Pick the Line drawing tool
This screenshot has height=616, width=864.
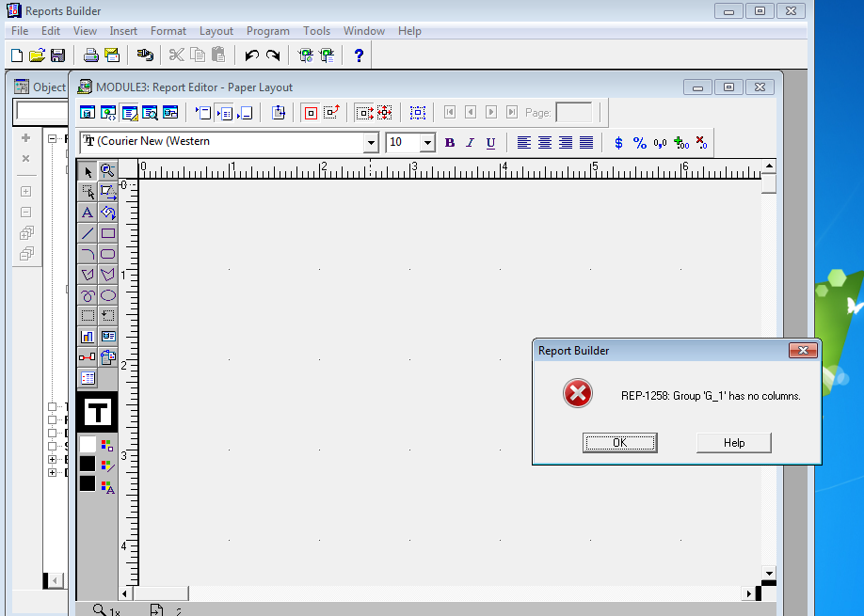point(88,233)
